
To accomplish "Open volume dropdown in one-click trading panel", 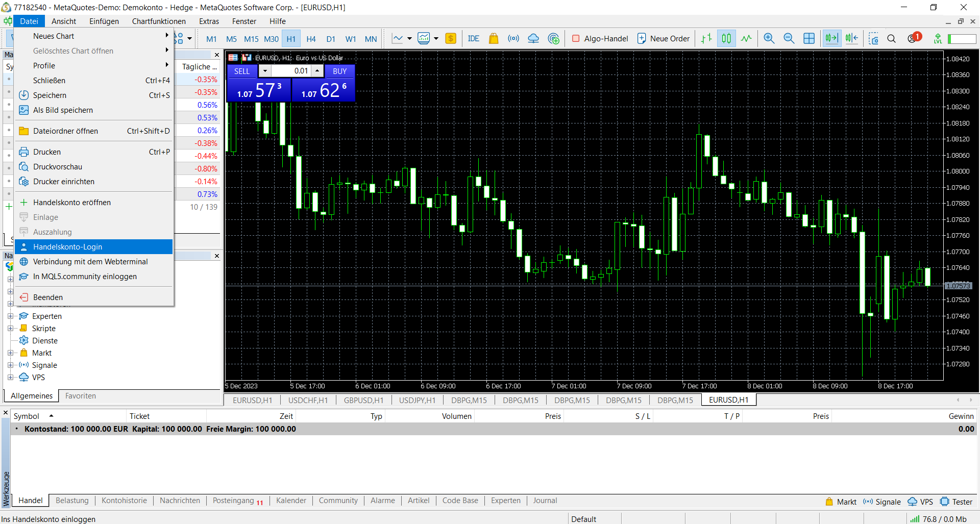I will pyautogui.click(x=265, y=71).
